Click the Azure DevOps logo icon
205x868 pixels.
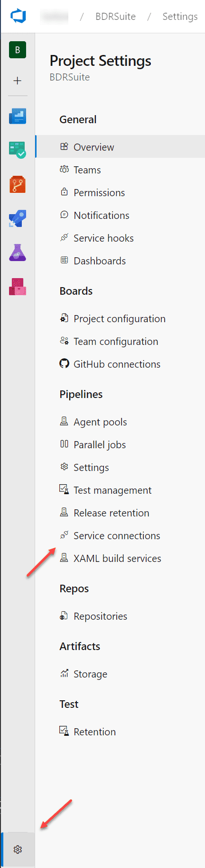(18, 16)
